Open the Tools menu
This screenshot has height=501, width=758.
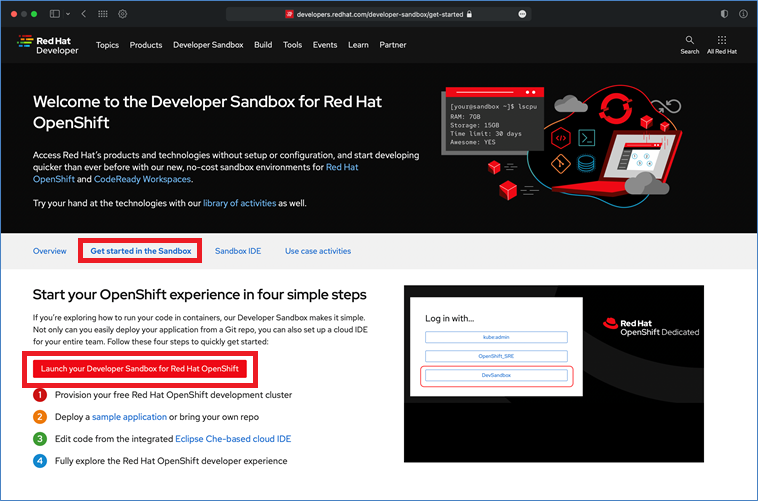point(292,45)
